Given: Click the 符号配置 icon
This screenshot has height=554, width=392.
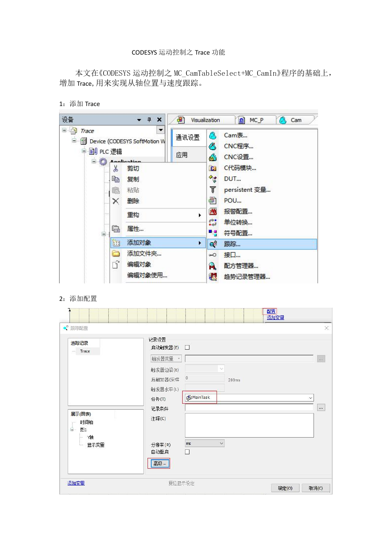Looking at the screenshot, I should (213, 233).
